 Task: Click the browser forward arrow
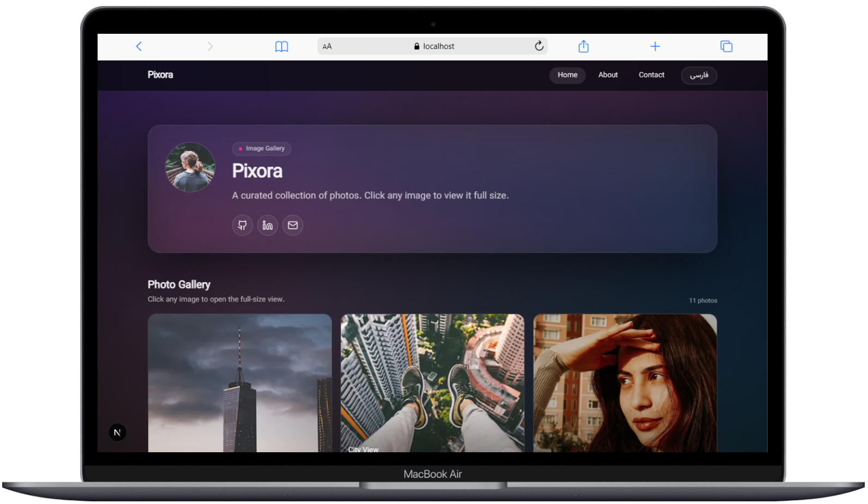click(210, 46)
